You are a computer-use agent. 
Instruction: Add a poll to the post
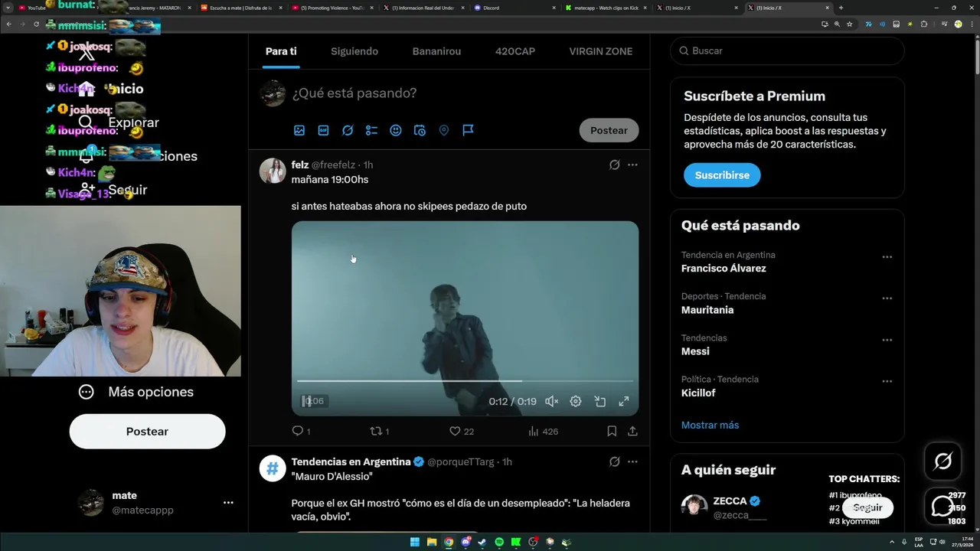[x=371, y=131]
